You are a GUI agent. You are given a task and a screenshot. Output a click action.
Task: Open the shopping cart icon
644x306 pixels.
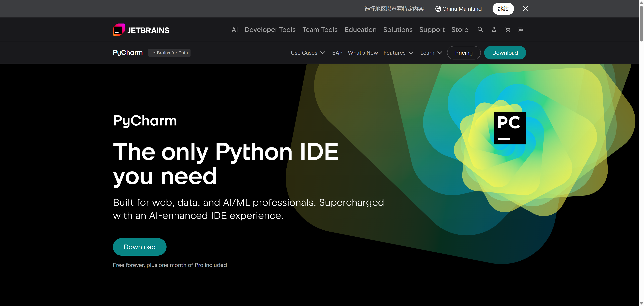pyautogui.click(x=507, y=30)
